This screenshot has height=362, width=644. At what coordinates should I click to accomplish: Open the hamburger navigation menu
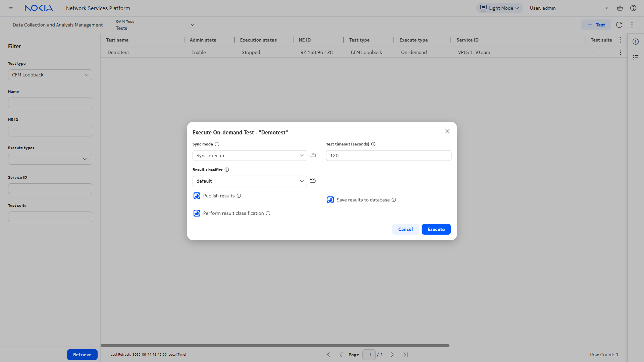11,8
